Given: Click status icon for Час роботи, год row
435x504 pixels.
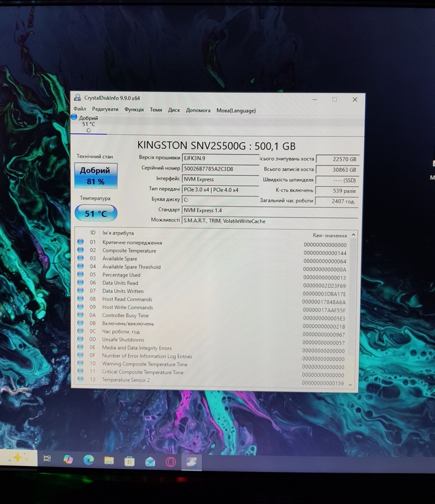Looking at the screenshot, I should pyautogui.click(x=80, y=331).
